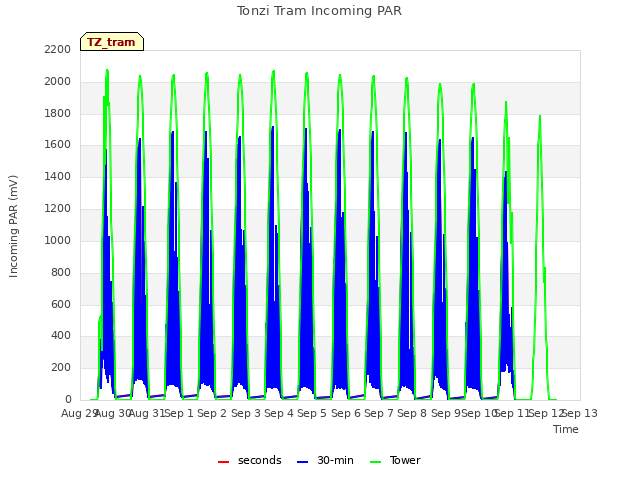This screenshot has height=480, width=640.
Task: Click the Sep 1 x-axis label
Action: click(179, 414)
